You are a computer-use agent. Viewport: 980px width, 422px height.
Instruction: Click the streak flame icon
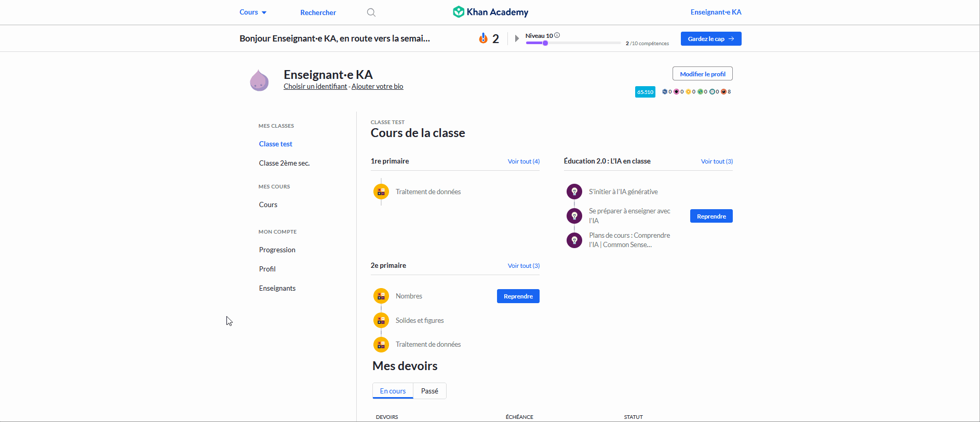[x=483, y=38]
